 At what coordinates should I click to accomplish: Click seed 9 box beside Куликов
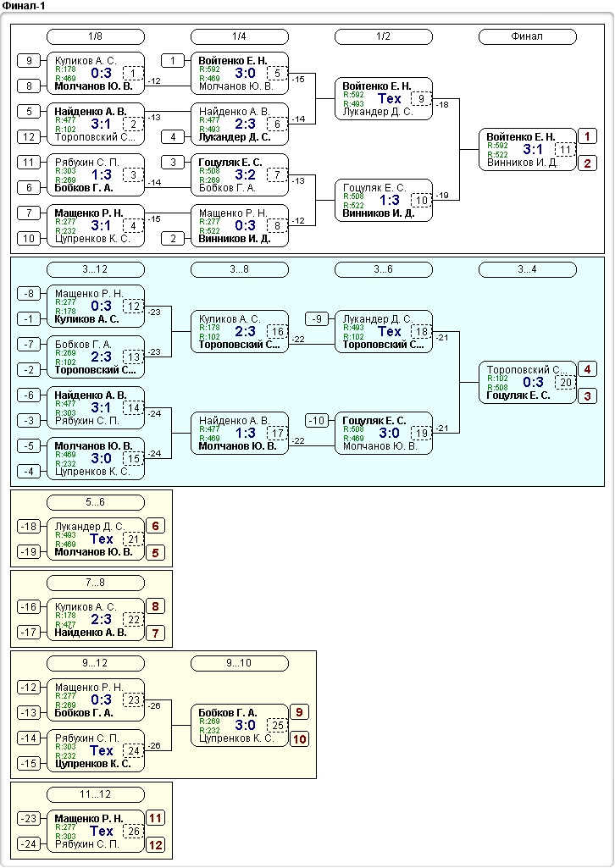pyautogui.click(x=29, y=60)
